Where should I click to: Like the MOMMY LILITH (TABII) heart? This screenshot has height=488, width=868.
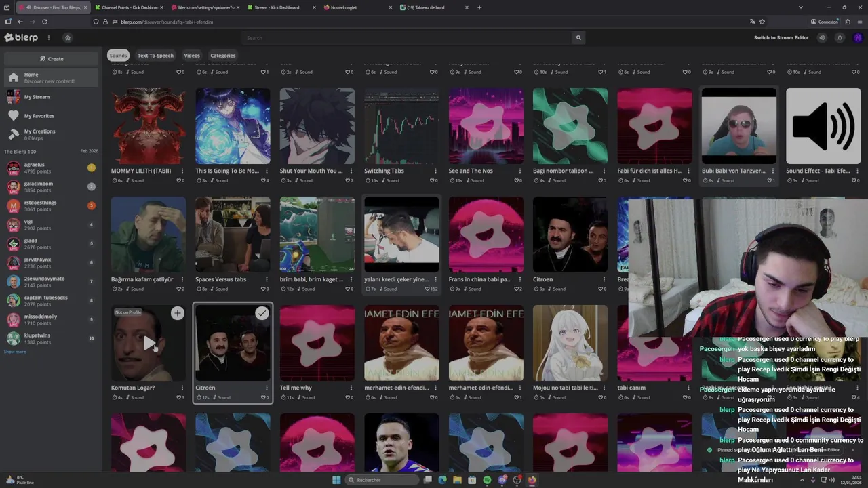pos(178,180)
